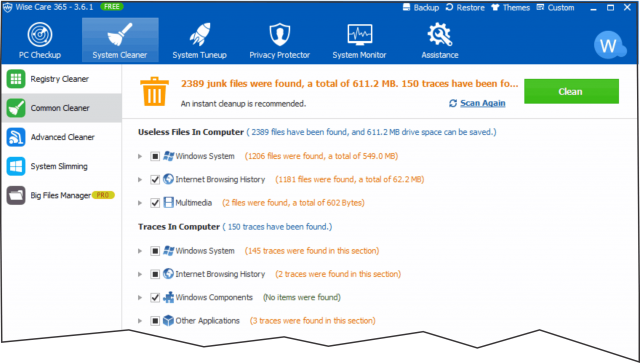Select the System Cleaner broom icon

tap(120, 35)
